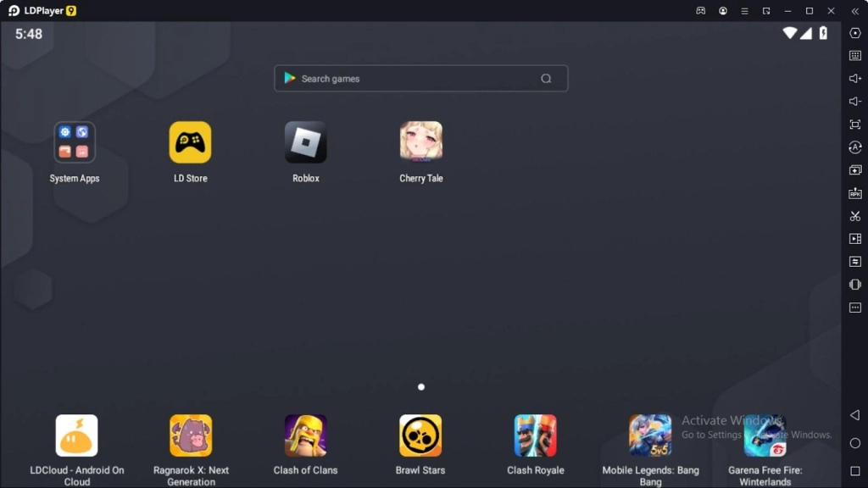Click the mobile signal strength icon

[x=806, y=33]
